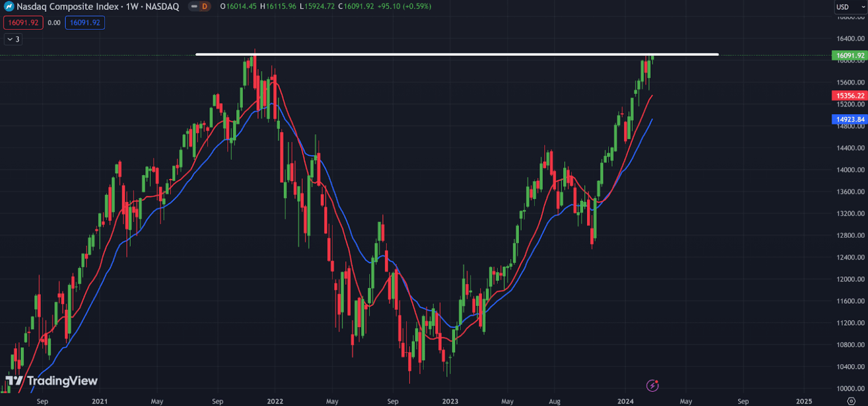Select the white horizontal resistance line
Viewport: 868px width, 406px height.
click(447, 54)
